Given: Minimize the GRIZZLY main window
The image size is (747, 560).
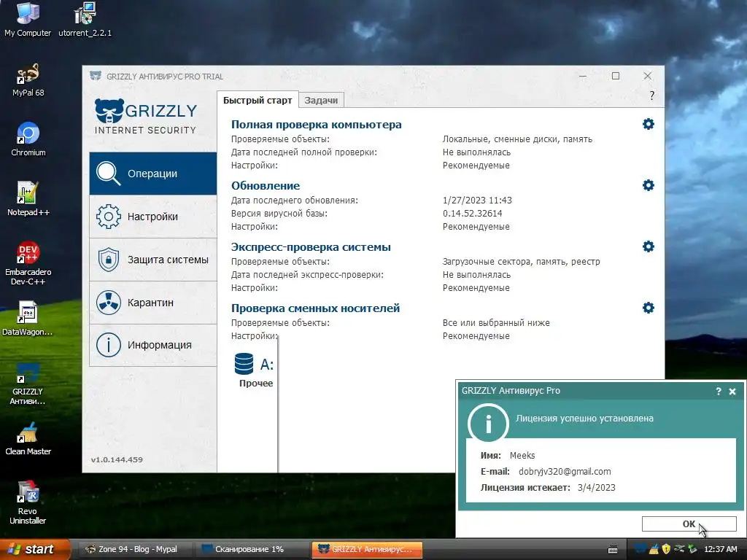Looking at the screenshot, I should [x=583, y=76].
